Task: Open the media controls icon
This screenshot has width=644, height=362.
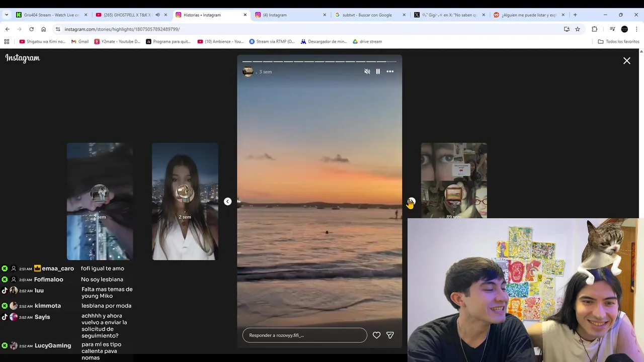Action: click(x=612, y=29)
